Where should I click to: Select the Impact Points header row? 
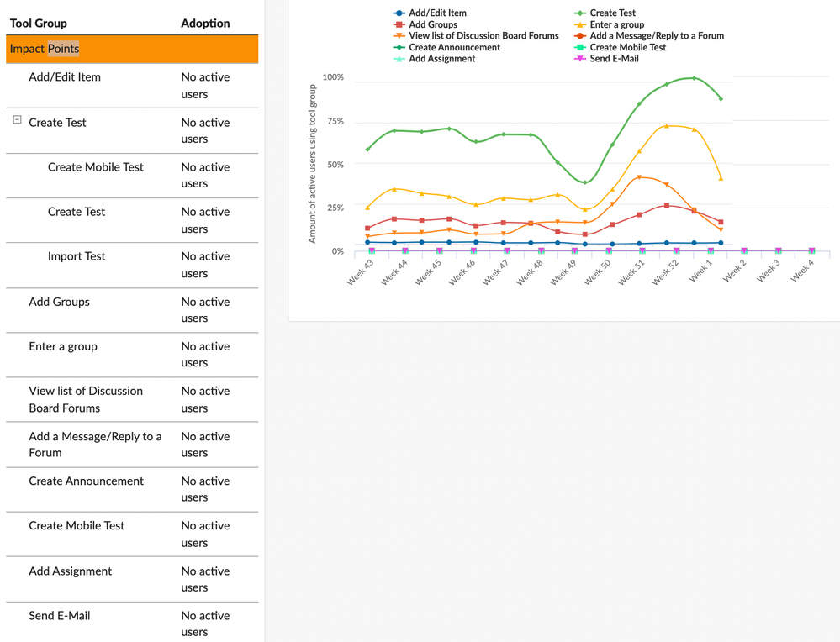132,49
